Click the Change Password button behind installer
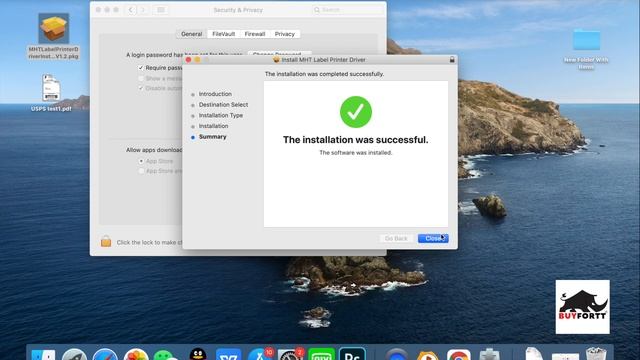Viewport: 640px width, 360px height. coord(280,54)
